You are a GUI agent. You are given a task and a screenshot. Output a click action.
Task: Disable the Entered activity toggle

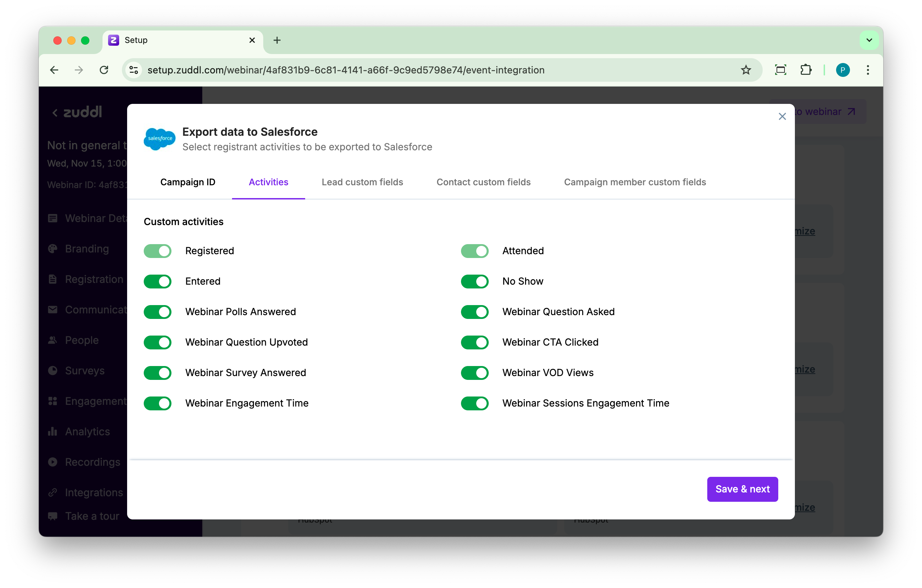(x=157, y=282)
